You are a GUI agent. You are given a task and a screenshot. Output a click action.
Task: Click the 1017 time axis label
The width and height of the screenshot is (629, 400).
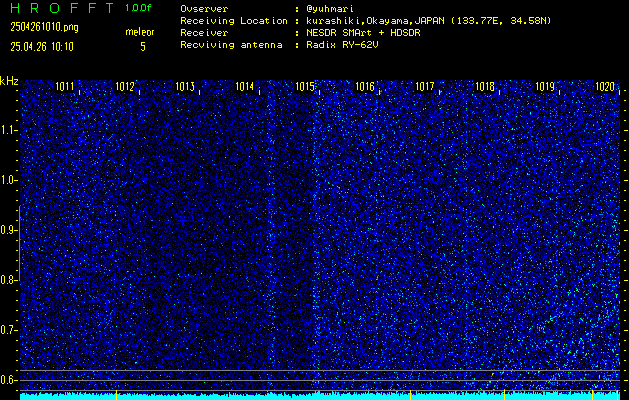pyautogui.click(x=425, y=86)
